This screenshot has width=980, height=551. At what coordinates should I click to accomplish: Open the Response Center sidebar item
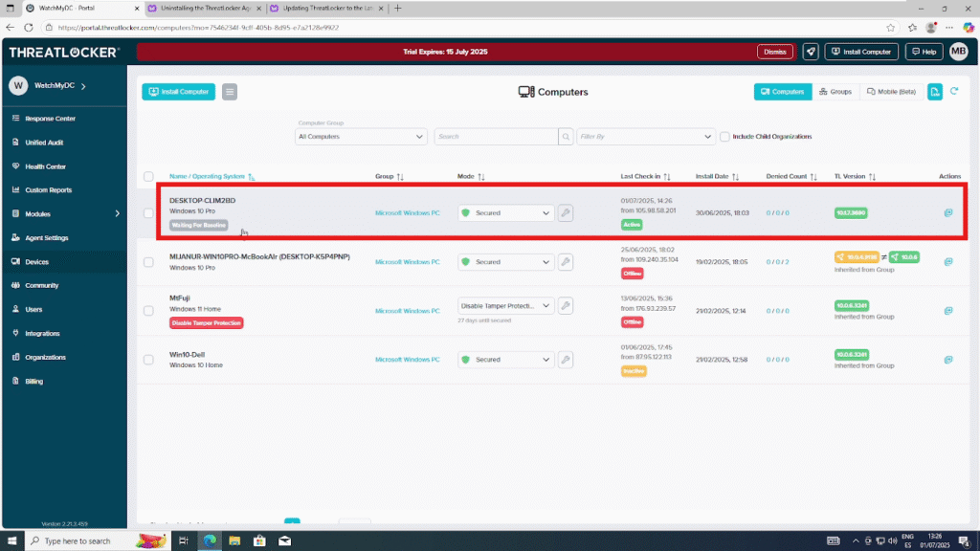(x=50, y=118)
